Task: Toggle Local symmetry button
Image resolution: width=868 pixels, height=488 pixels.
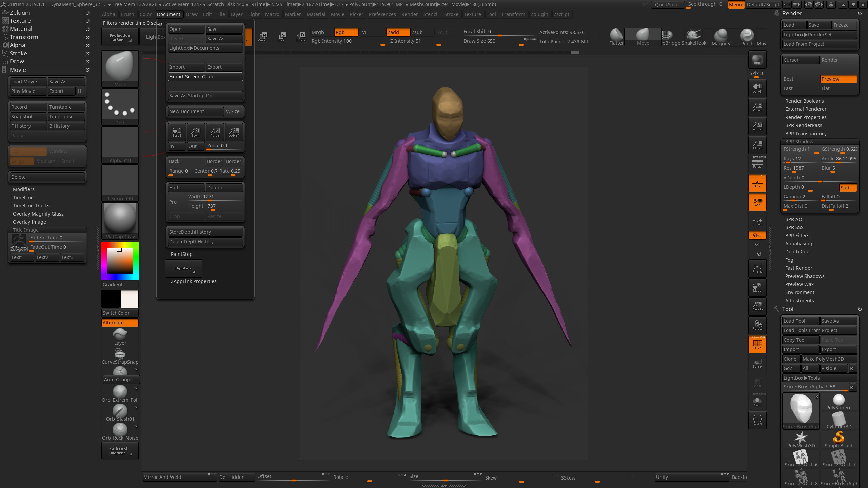Action: coord(757,202)
